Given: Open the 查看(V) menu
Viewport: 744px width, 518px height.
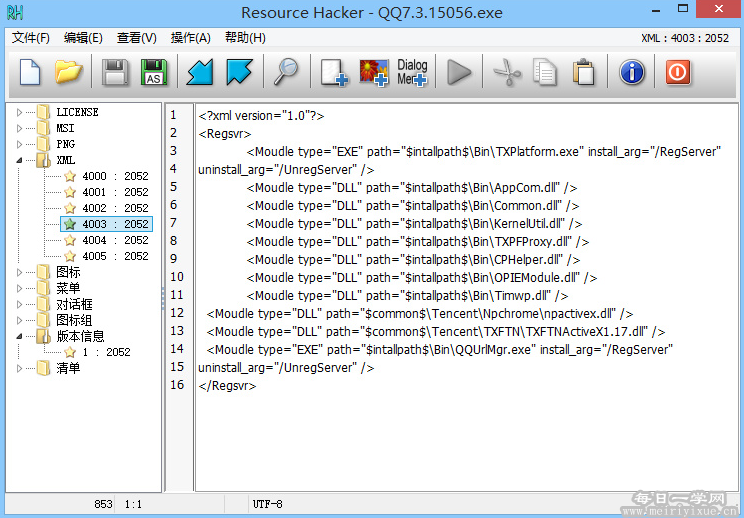Looking at the screenshot, I should pyautogui.click(x=137, y=37).
